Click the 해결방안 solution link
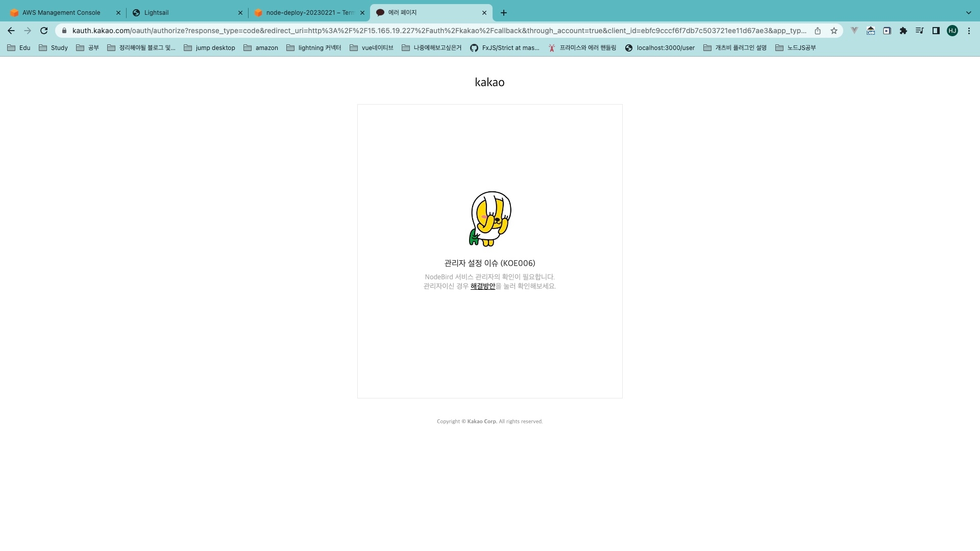This screenshot has height=551, width=980. (x=483, y=286)
